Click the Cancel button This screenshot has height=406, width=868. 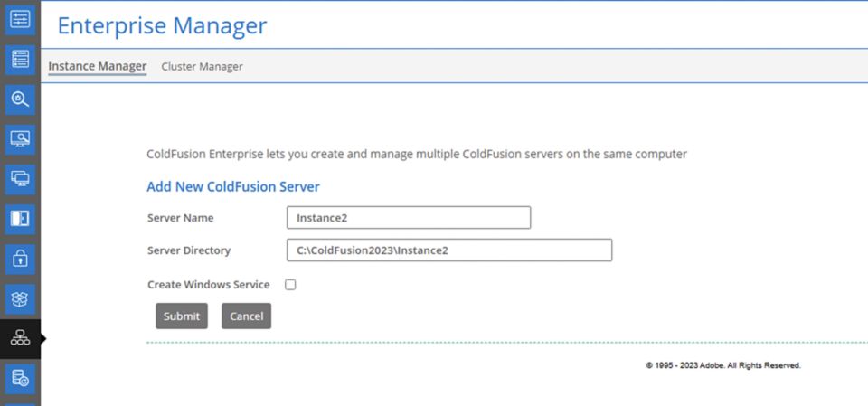(246, 316)
